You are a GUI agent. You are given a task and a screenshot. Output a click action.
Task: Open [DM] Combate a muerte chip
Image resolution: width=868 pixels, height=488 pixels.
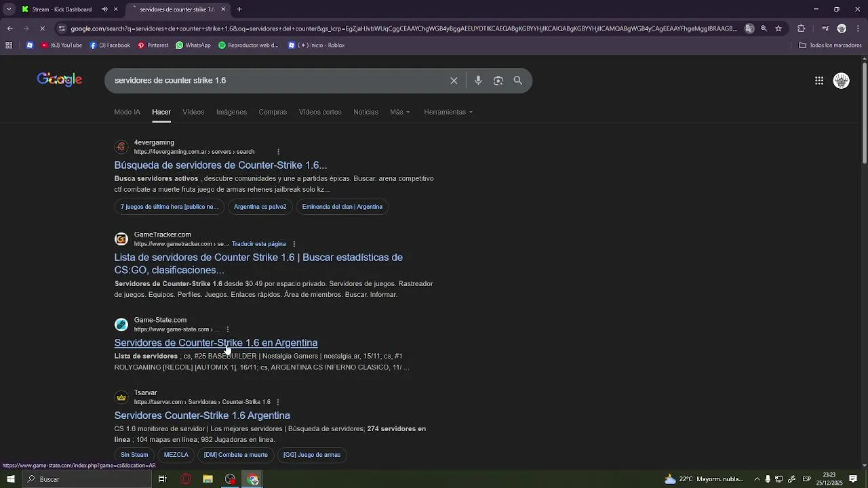click(x=236, y=455)
